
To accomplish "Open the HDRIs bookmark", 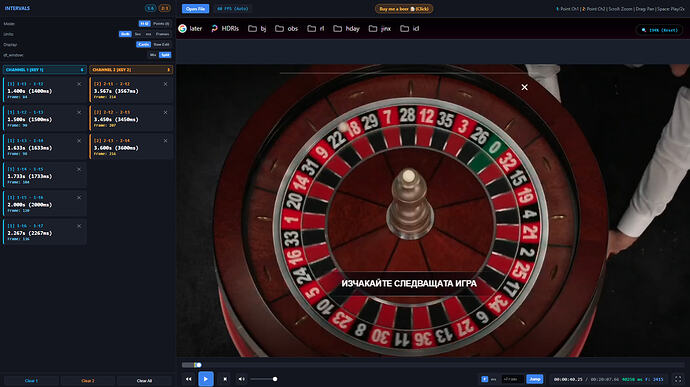I will point(225,28).
